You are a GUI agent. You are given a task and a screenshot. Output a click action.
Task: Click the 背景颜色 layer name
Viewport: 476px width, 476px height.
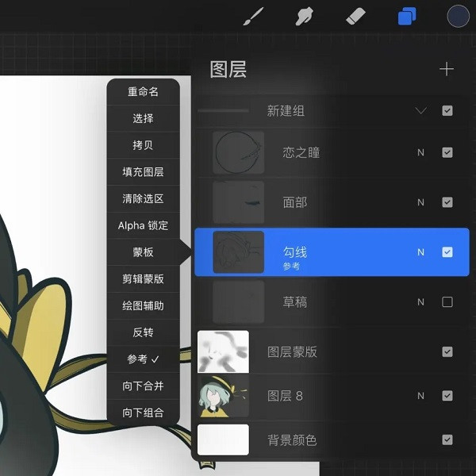coord(292,440)
